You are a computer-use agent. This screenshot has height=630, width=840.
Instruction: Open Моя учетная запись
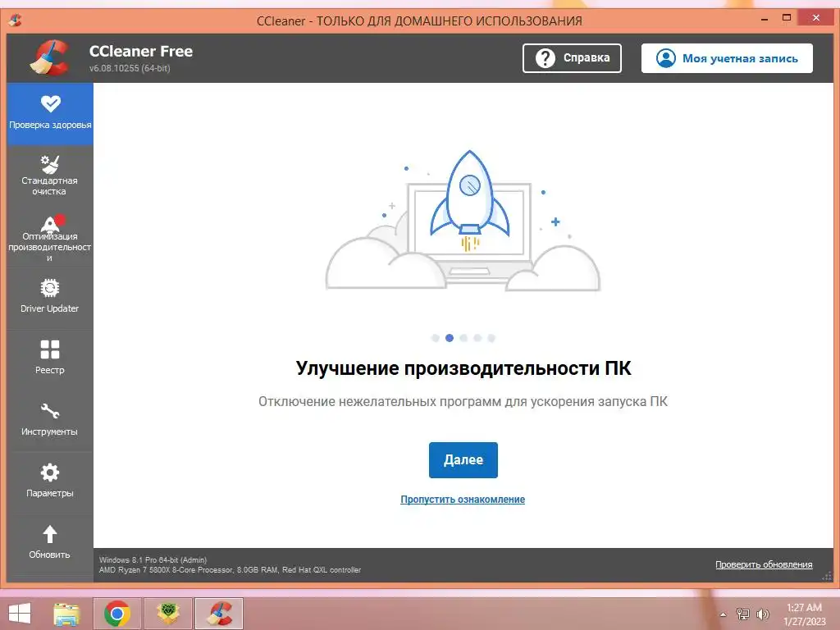pyautogui.click(x=727, y=58)
